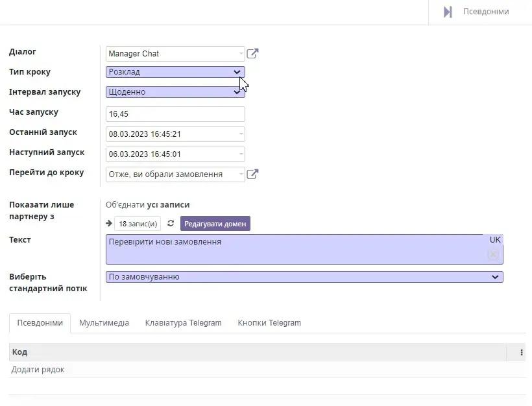Viewport: 532px width, 406px height.
Task: Click arrow icon before 18 запис(и)
Action: (109, 224)
